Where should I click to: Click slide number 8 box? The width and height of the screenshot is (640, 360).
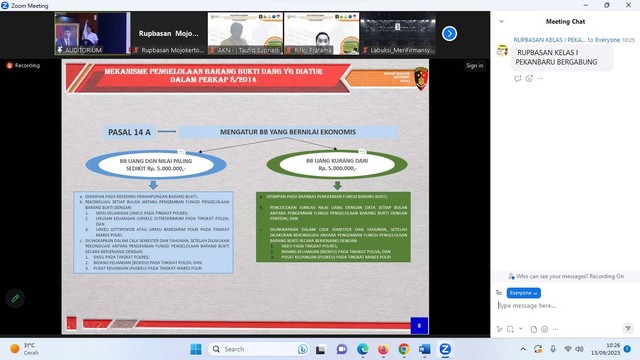pyautogui.click(x=419, y=326)
